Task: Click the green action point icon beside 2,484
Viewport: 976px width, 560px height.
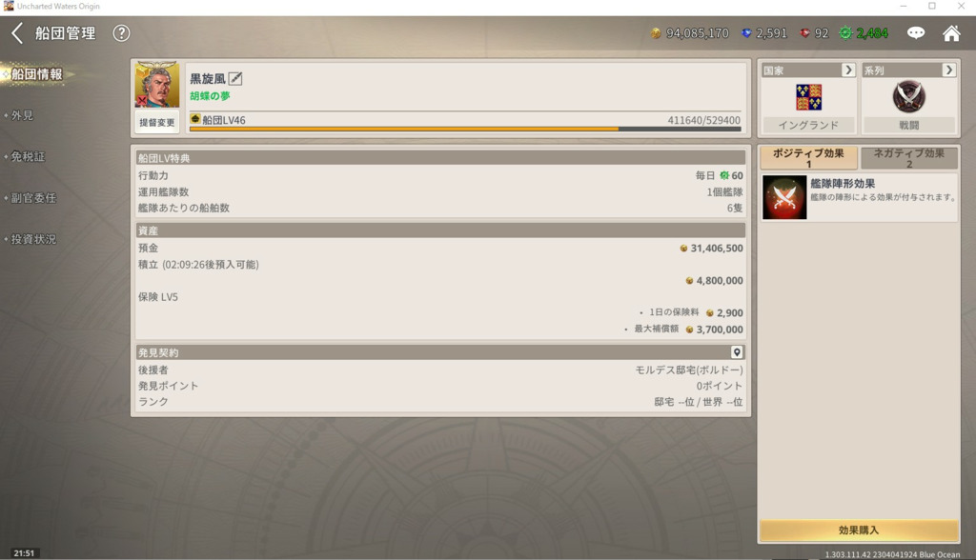Action: pyautogui.click(x=845, y=33)
